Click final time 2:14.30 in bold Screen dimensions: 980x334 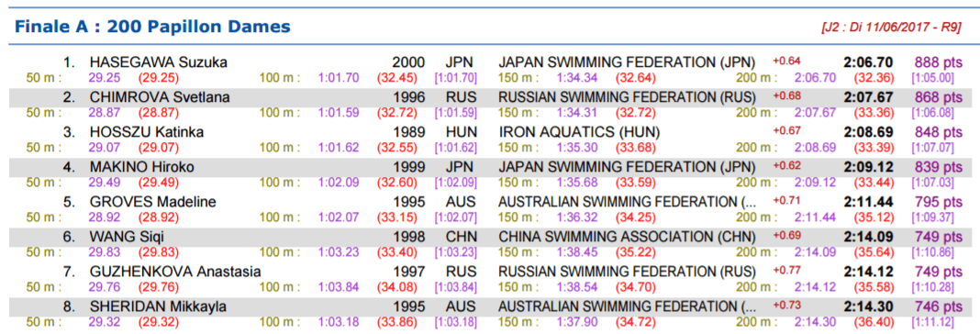click(868, 307)
